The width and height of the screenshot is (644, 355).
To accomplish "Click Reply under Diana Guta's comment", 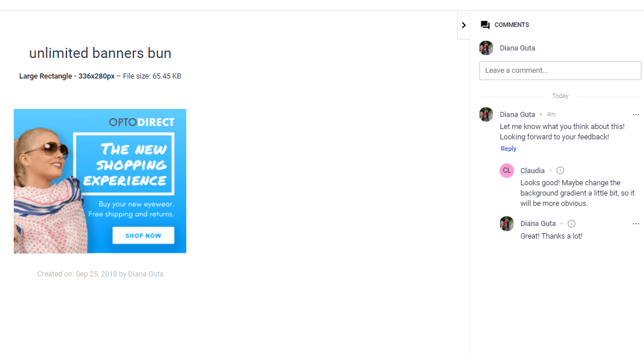I will coord(508,149).
